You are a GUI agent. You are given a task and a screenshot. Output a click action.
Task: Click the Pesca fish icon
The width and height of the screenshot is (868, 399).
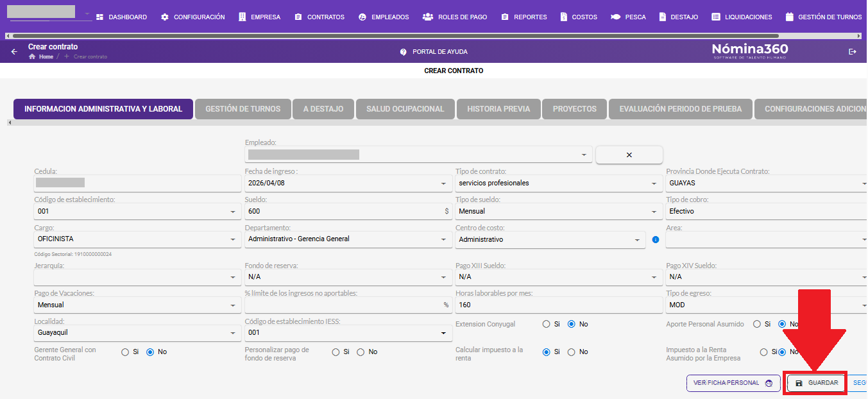pos(615,17)
